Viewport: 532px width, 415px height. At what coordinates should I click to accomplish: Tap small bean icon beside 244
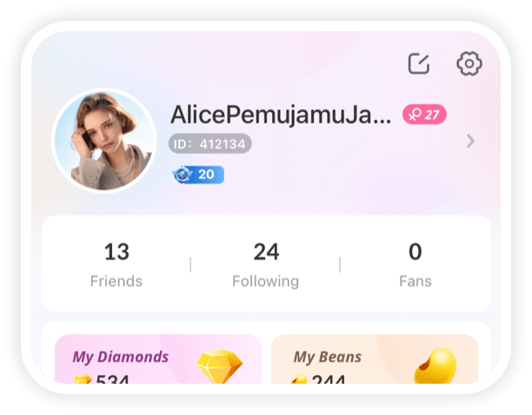pyautogui.click(x=299, y=379)
